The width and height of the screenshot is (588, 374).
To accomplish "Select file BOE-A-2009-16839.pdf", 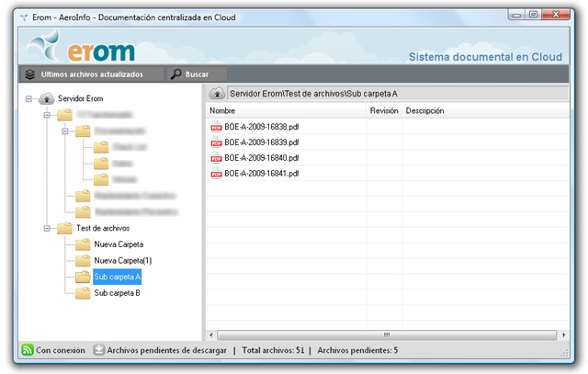I will (261, 142).
